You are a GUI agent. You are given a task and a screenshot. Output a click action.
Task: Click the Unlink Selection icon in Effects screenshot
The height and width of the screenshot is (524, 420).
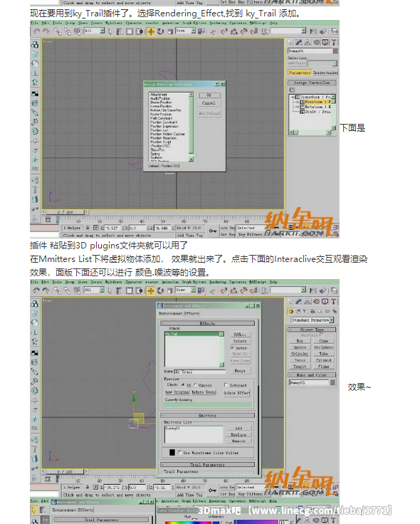[68, 290]
